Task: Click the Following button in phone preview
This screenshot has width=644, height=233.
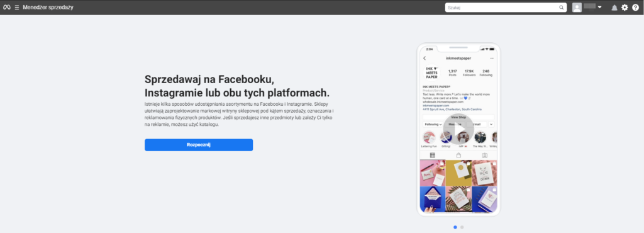Action: point(433,124)
